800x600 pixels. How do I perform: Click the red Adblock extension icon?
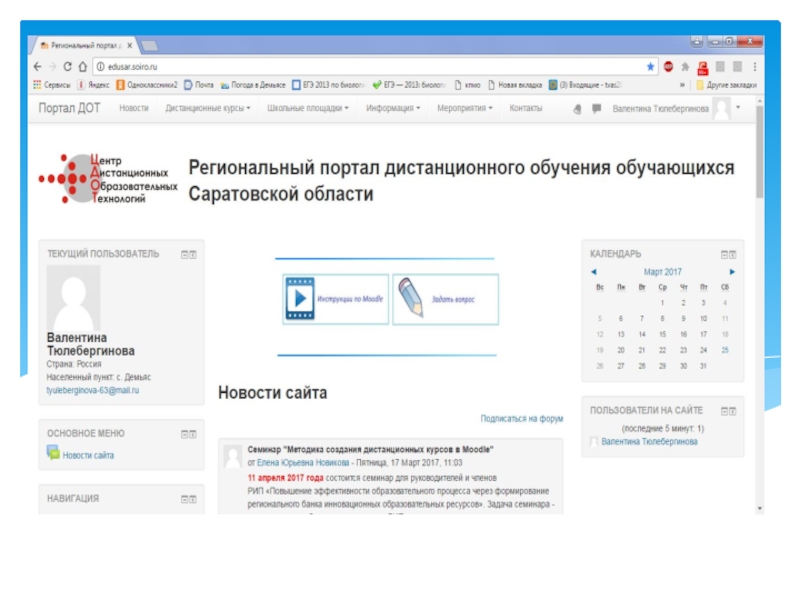pos(668,67)
